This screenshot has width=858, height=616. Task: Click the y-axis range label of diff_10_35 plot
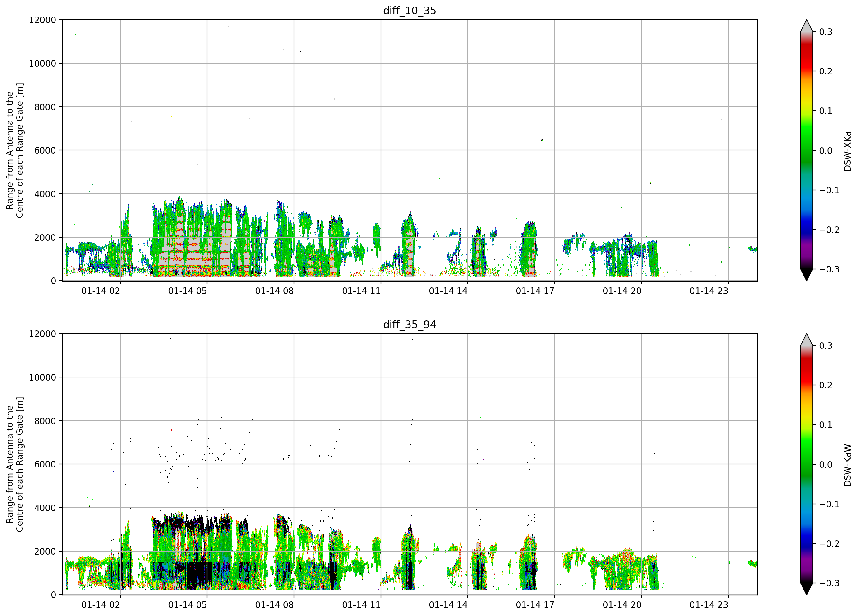(15, 150)
